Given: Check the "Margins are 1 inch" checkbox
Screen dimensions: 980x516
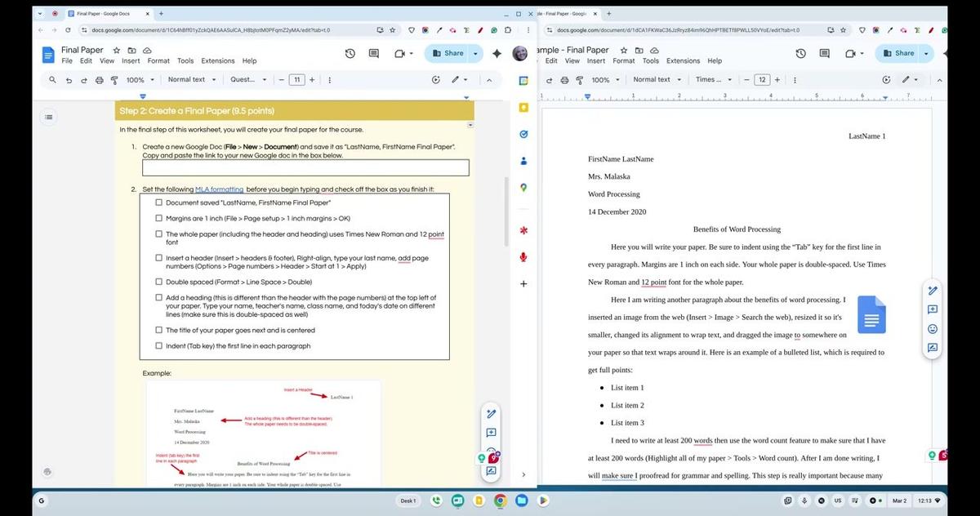Looking at the screenshot, I should [159, 217].
